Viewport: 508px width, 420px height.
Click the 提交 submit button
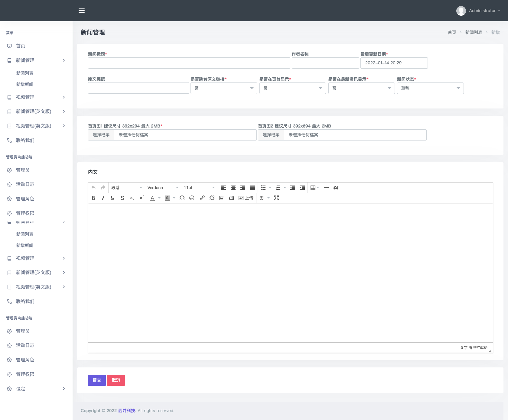tap(97, 380)
